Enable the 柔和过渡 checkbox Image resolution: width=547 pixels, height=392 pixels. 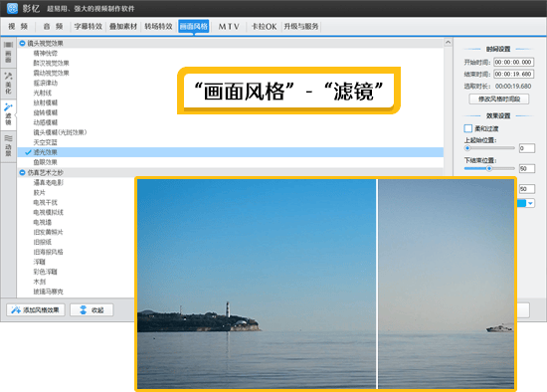468,128
